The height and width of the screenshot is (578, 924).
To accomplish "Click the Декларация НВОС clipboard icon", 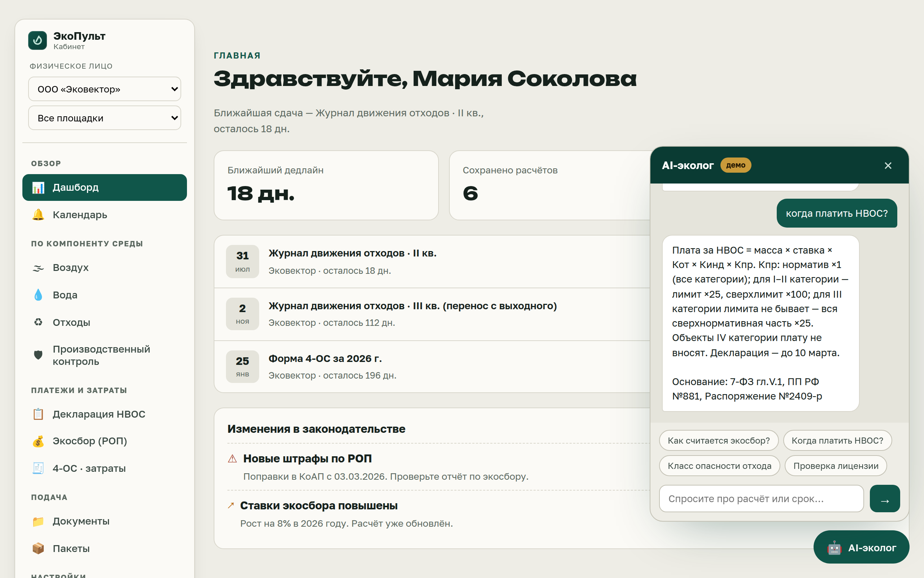I will (x=38, y=414).
